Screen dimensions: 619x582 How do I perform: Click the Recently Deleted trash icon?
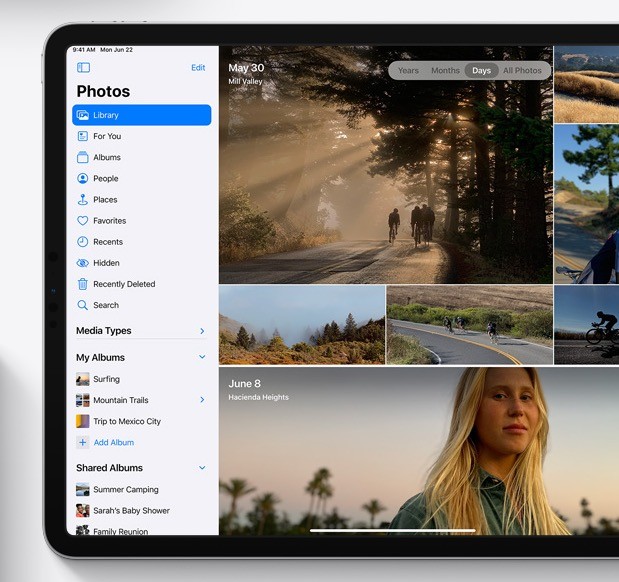(x=83, y=284)
